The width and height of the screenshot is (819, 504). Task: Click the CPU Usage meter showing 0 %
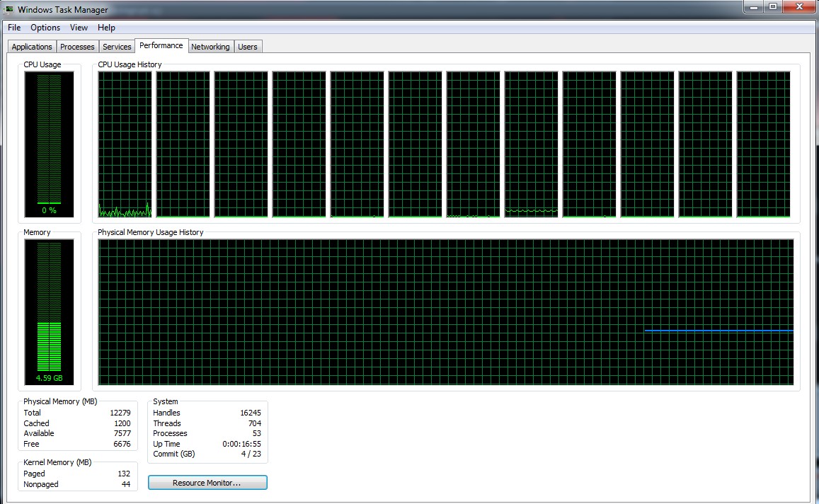(49, 144)
